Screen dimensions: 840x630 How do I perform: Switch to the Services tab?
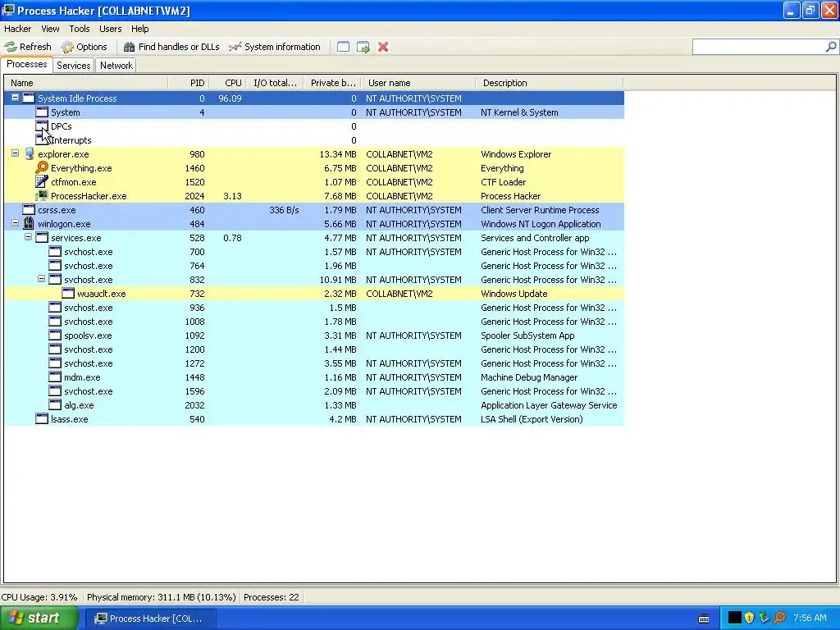click(x=73, y=66)
